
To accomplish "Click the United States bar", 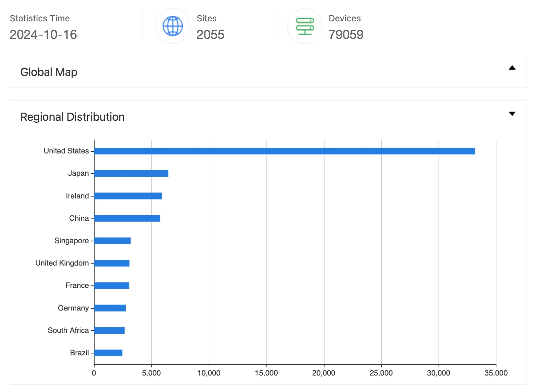I will click(x=285, y=151).
